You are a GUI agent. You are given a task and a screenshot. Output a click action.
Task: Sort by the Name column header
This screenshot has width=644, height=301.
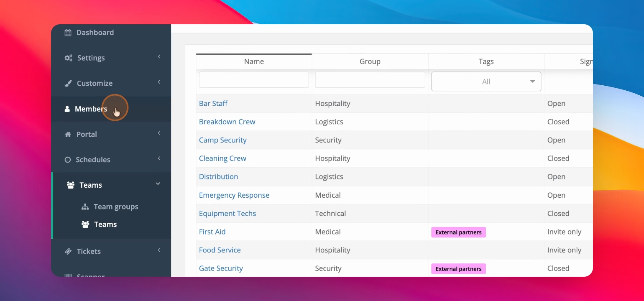tap(254, 61)
